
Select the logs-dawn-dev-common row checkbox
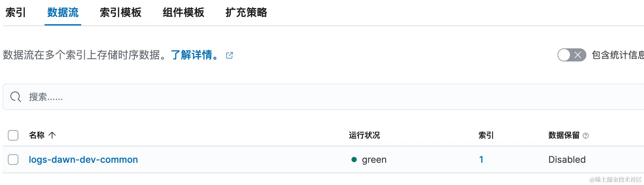pyautogui.click(x=13, y=160)
